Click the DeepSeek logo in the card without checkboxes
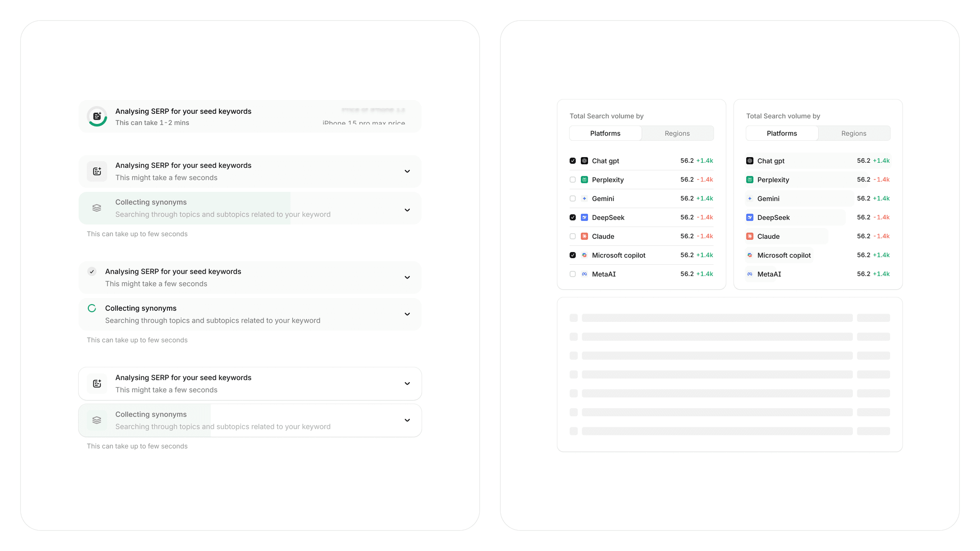This screenshot has height=551, width=980. tap(750, 217)
